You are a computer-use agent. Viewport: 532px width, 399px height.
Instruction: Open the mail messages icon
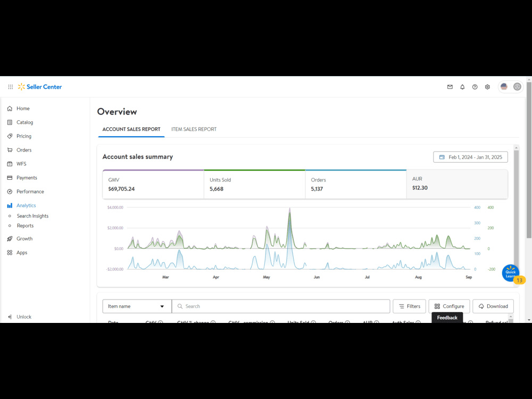450,87
